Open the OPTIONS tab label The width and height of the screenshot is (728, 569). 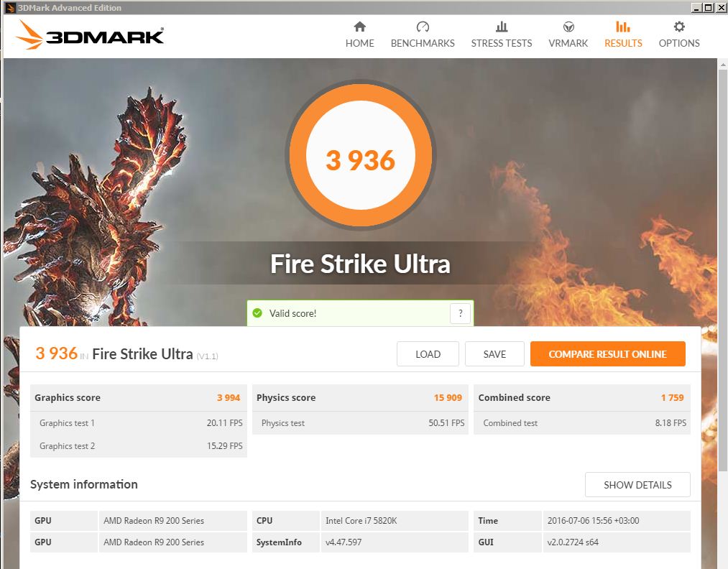tap(679, 43)
